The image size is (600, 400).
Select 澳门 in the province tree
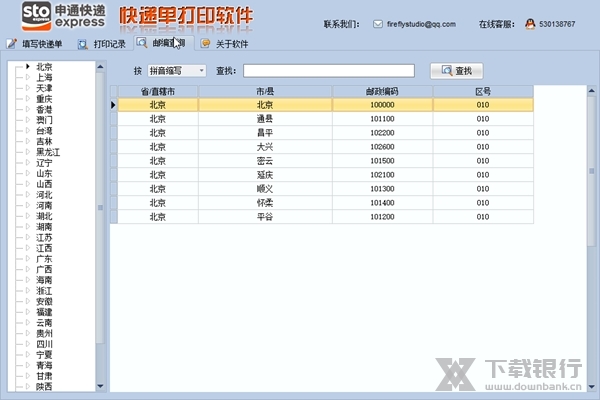[x=44, y=120]
